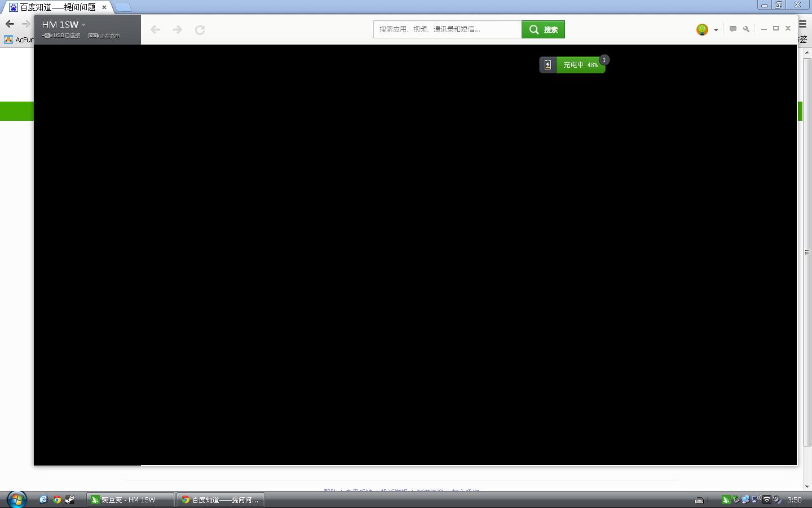The height and width of the screenshot is (508, 812).
Task: Launch Steam from quick launch
Action: tap(70, 500)
